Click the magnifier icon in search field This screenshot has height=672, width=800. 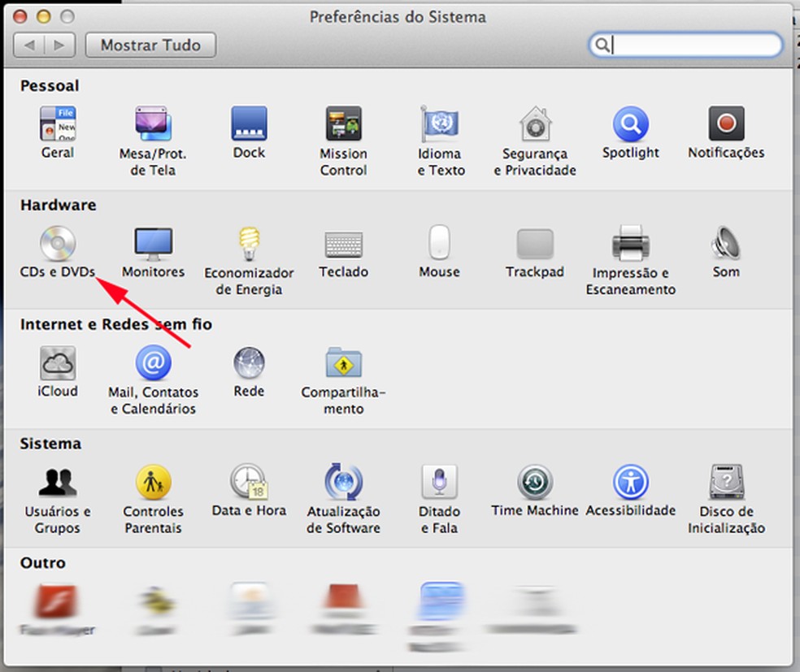[602, 45]
